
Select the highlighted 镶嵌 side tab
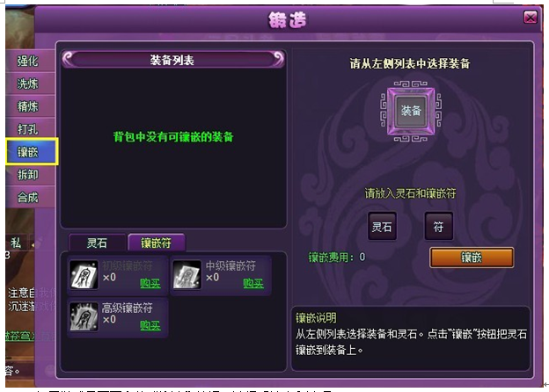pyautogui.click(x=32, y=151)
